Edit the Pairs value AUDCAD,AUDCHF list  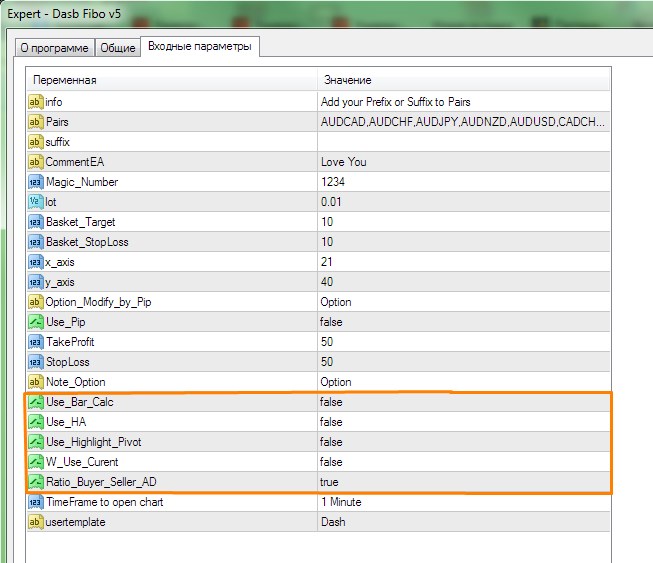pos(464,122)
